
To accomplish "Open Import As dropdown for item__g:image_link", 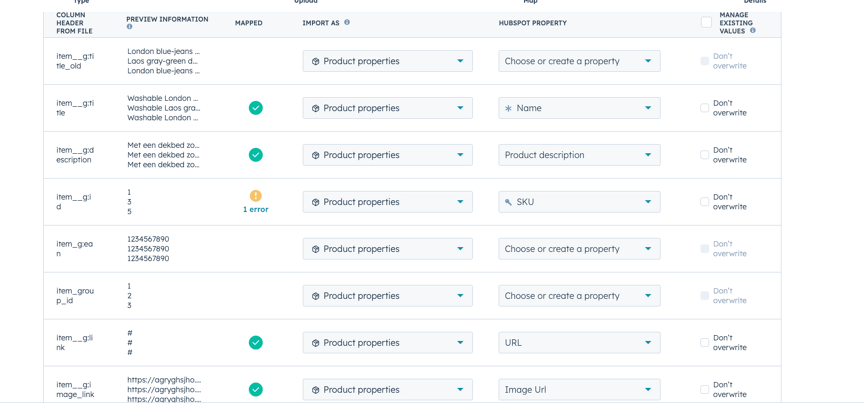I will click(x=387, y=389).
